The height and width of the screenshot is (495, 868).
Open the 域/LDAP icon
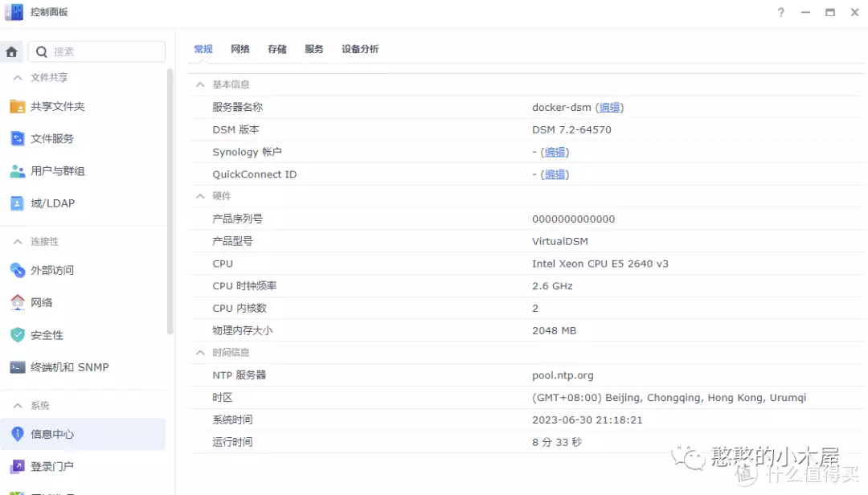[17, 203]
